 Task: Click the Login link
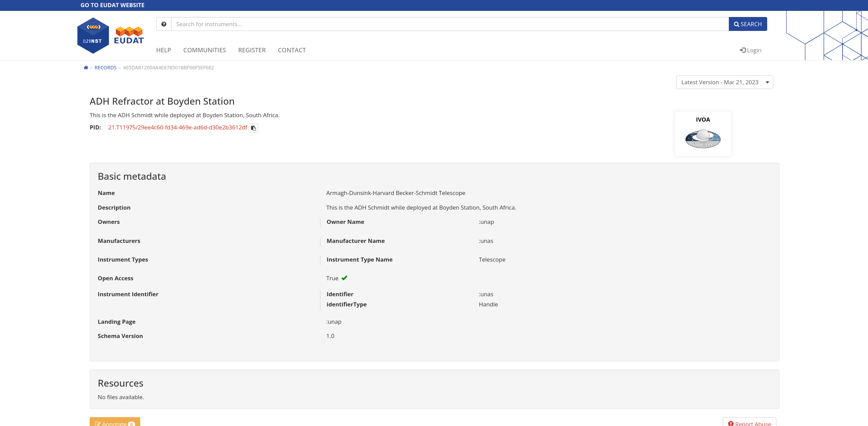751,50
